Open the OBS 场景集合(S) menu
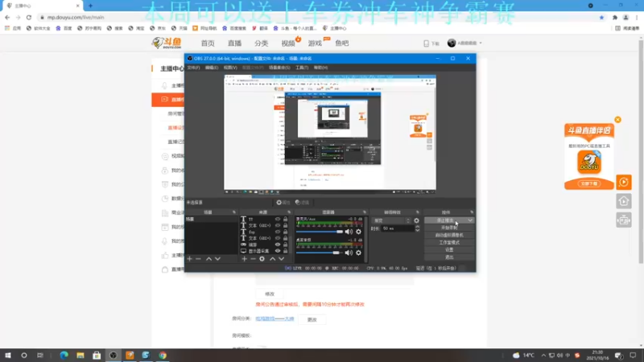 coord(279,68)
